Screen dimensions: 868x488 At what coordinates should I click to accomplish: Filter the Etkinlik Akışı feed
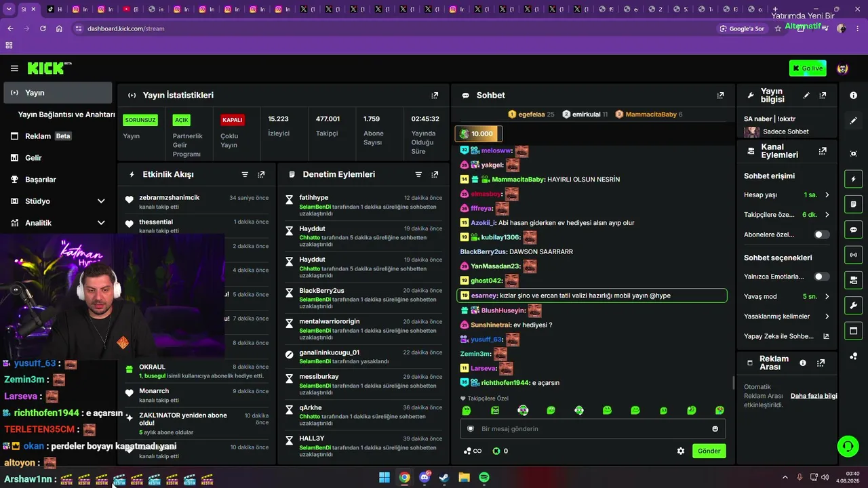(x=245, y=174)
